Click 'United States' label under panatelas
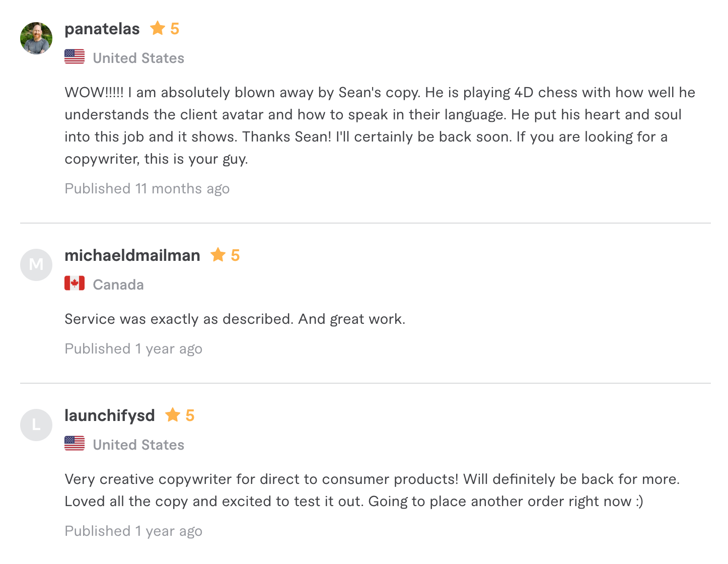The image size is (728, 564). (x=138, y=58)
